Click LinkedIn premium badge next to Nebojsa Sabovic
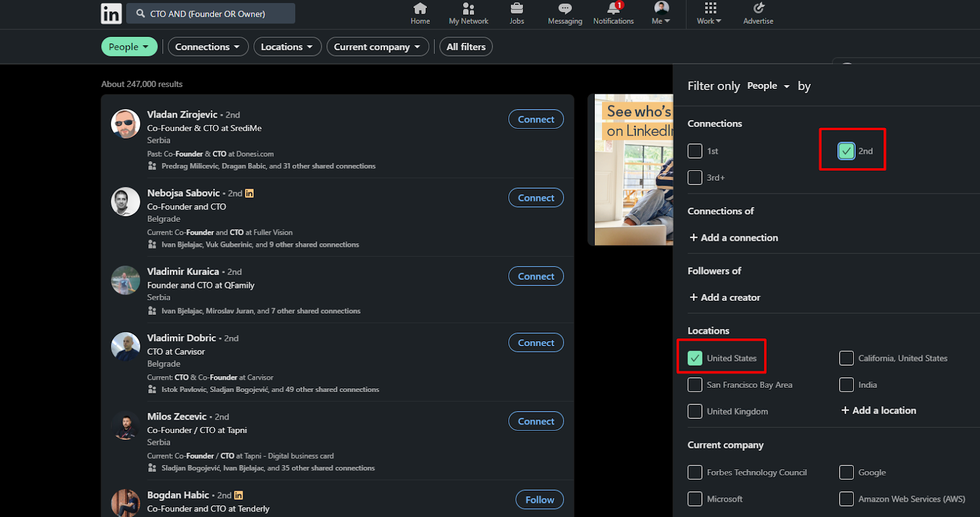Viewport: 980px width, 517px height. coord(249,194)
